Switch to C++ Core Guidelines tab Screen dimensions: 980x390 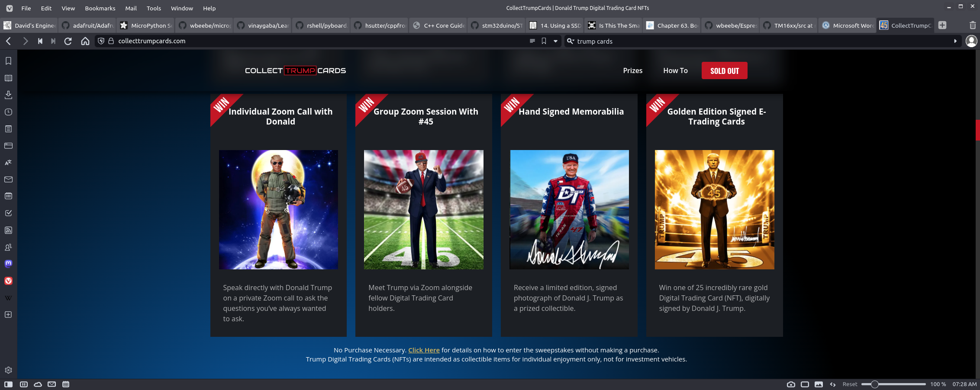tap(438, 26)
